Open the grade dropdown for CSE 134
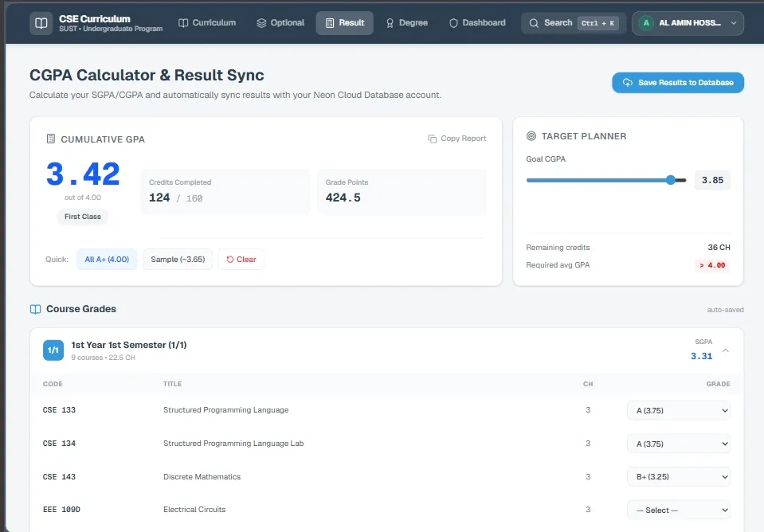 679,444
